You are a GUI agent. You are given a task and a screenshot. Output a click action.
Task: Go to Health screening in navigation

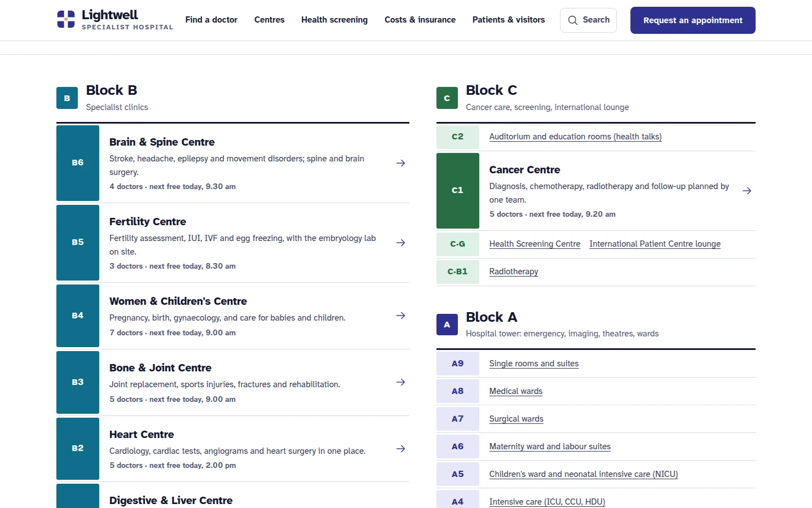coord(334,20)
